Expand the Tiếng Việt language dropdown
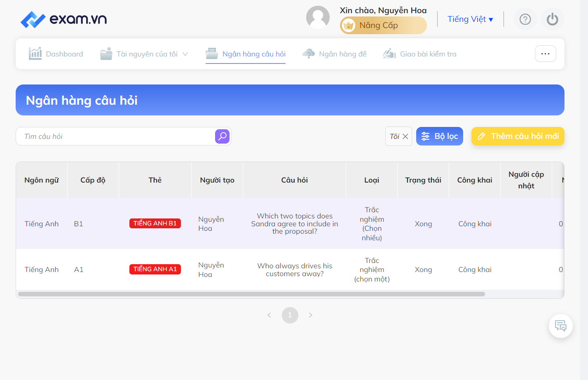 click(470, 19)
